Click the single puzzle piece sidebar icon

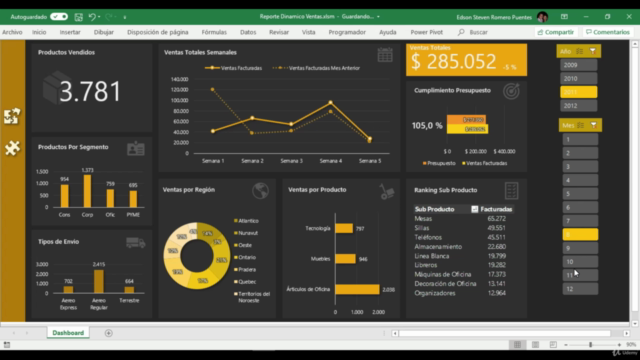click(x=12, y=148)
